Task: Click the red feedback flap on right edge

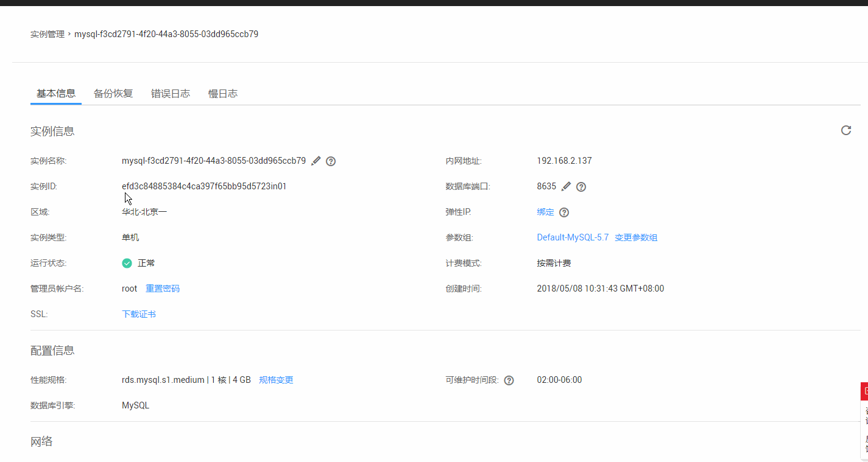Action: 864,390
